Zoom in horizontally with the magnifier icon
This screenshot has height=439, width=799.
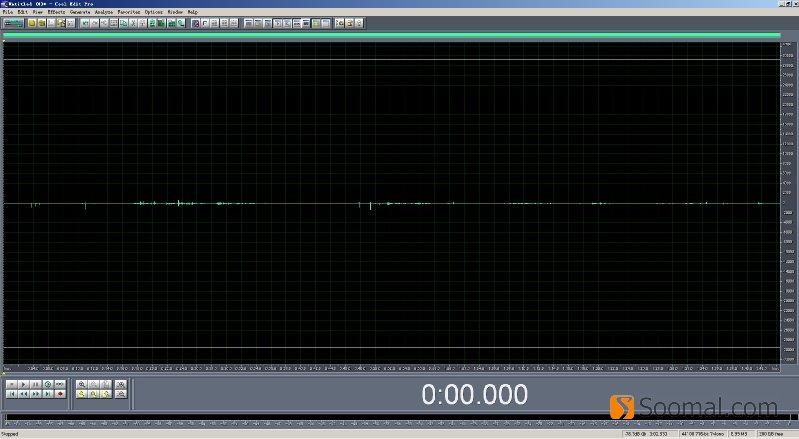(82, 385)
